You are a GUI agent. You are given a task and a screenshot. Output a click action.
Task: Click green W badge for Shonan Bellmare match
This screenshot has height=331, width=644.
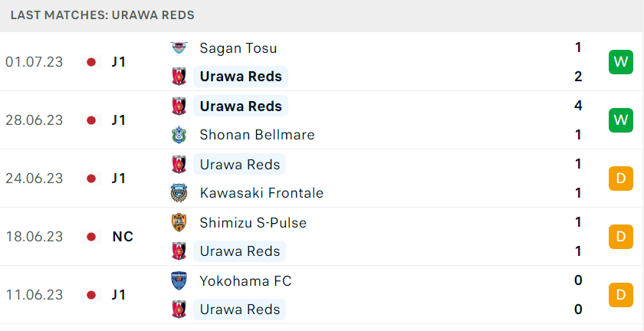(620, 120)
